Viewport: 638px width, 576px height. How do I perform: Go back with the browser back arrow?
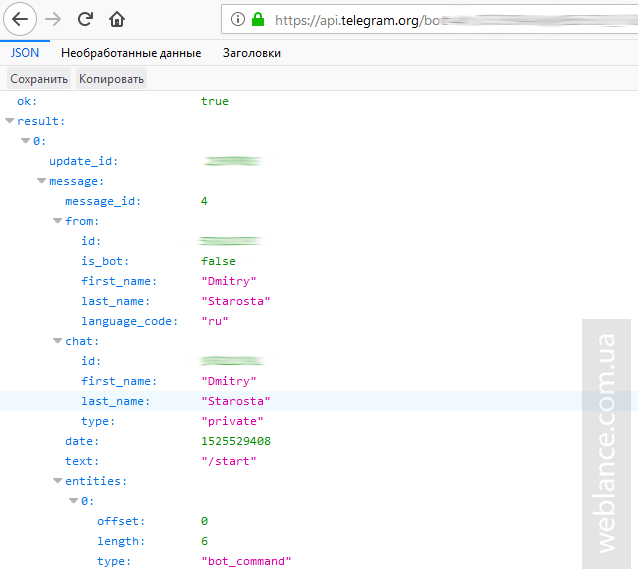pos(20,19)
